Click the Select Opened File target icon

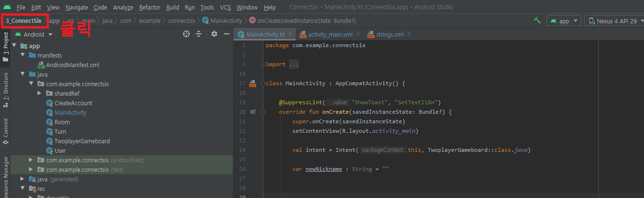coord(186,34)
